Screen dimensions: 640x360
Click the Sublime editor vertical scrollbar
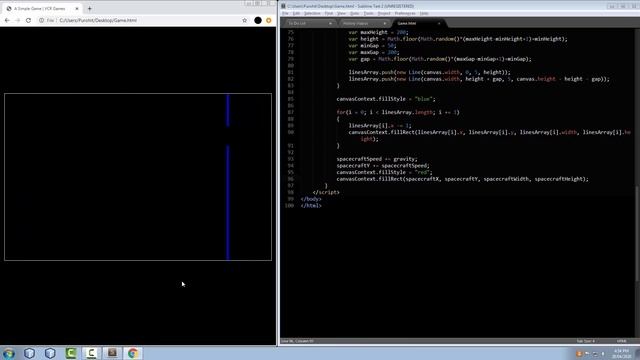tap(637, 233)
